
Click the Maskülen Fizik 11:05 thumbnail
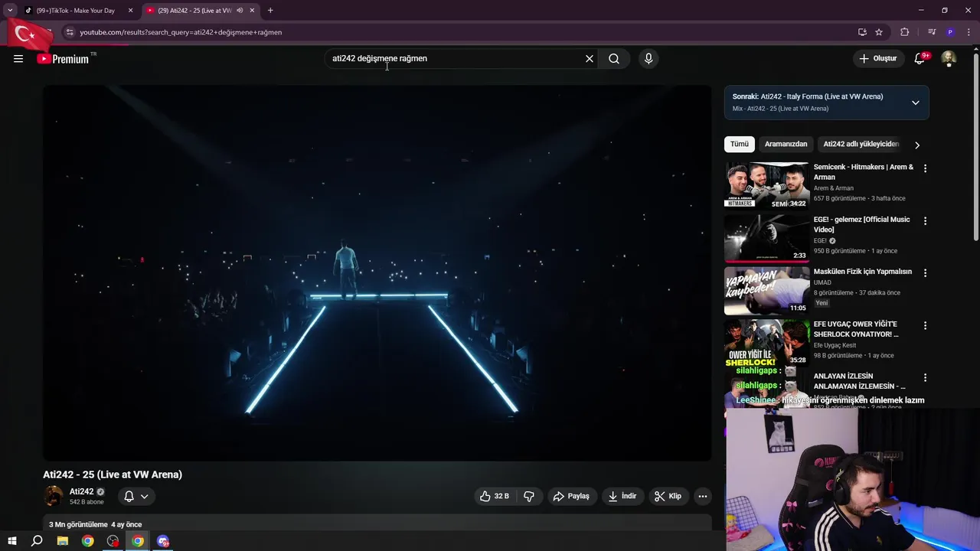766,290
